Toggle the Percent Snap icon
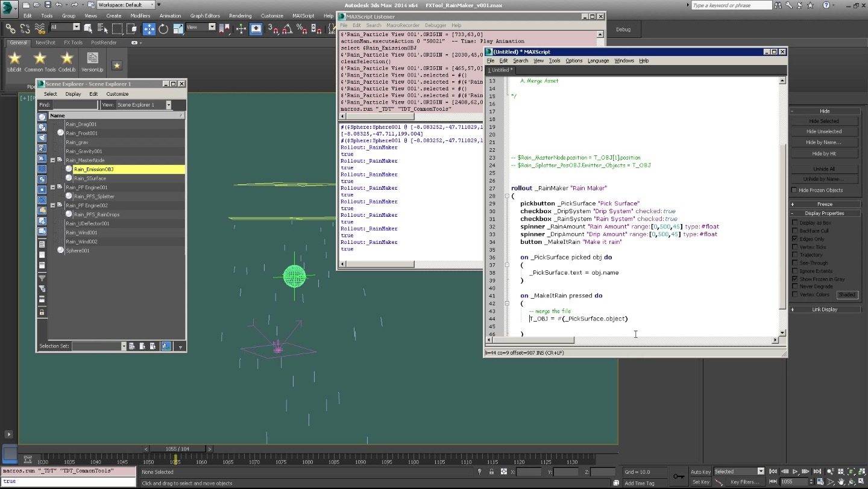The width and height of the screenshot is (868, 489). 301,28
